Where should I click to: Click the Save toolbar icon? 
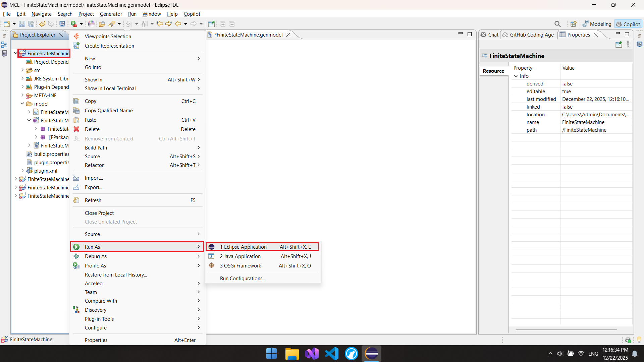[22, 24]
